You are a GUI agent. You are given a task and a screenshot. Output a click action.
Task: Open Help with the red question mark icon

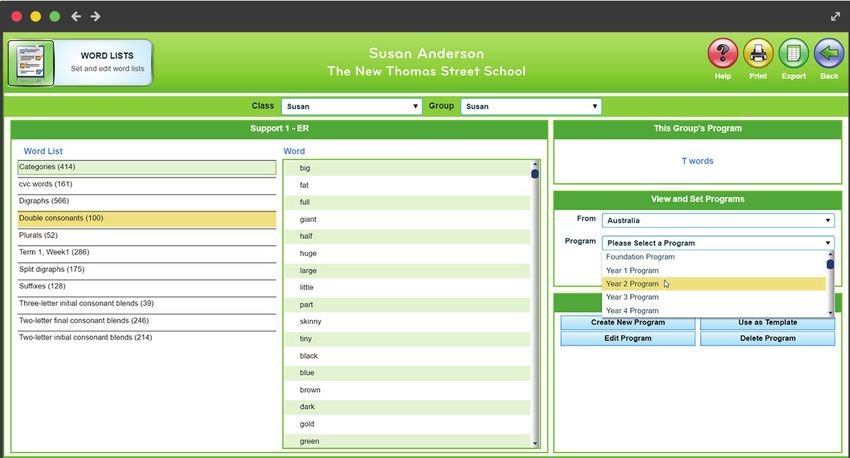[x=723, y=54]
